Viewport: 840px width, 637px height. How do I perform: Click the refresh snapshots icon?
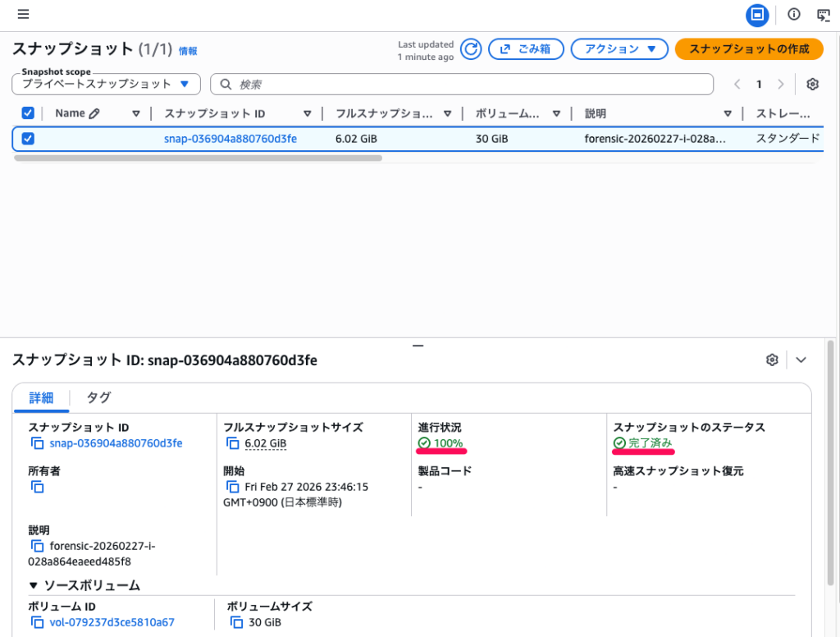tap(470, 49)
